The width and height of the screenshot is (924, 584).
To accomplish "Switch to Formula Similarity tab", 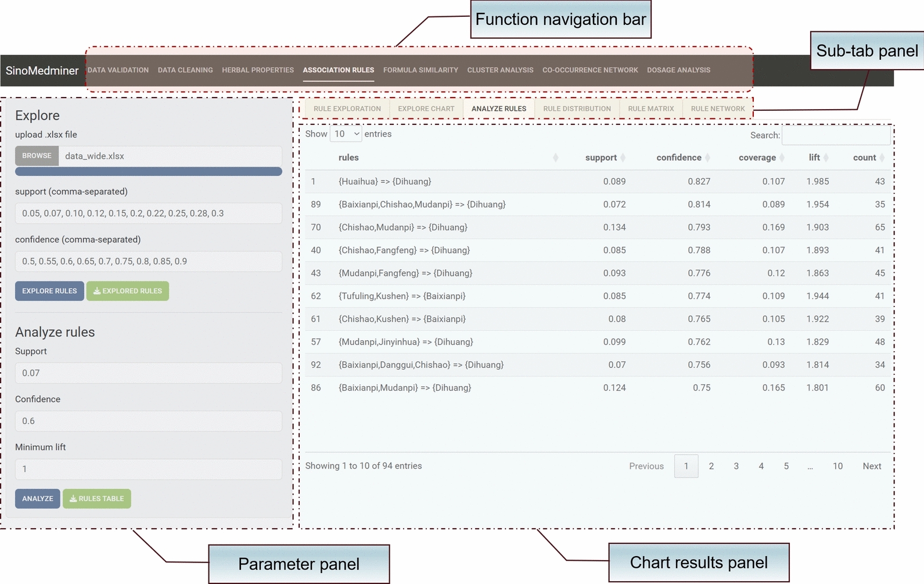I will click(x=420, y=70).
